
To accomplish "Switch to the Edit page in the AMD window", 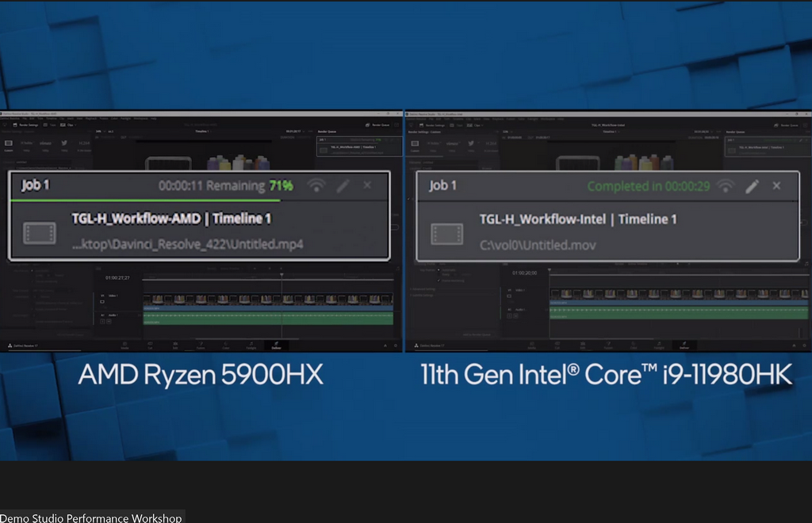I will pos(175,345).
